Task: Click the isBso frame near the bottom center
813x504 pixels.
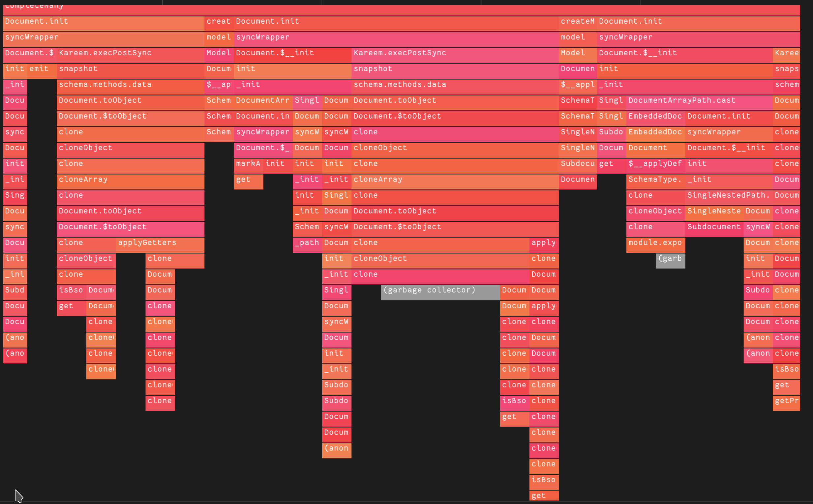Action: pyautogui.click(x=543, y=480)
